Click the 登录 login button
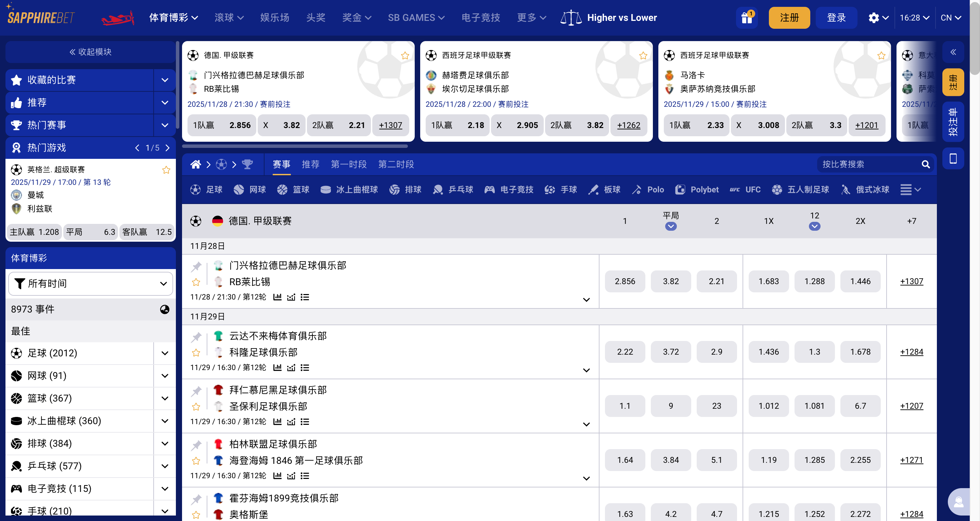 pos(836,17)
